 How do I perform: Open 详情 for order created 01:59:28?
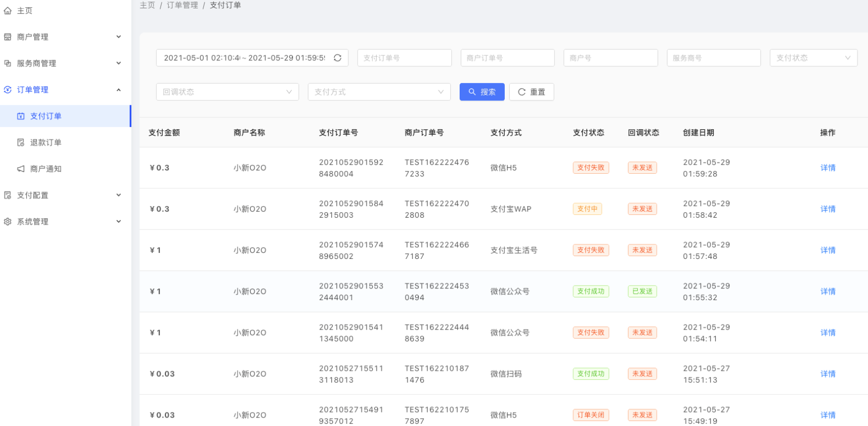(x=828, y=168)
